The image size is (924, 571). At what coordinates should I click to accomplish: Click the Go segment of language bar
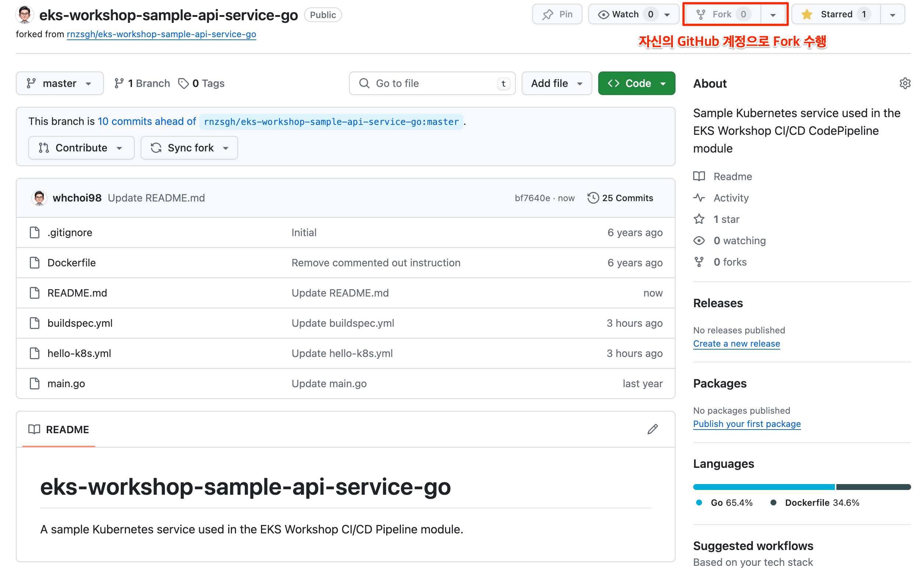point(764,487)
